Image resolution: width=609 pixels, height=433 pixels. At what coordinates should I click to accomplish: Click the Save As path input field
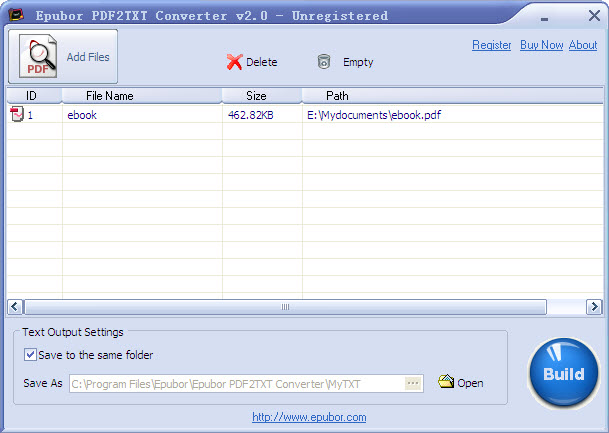tap(246, 384)
